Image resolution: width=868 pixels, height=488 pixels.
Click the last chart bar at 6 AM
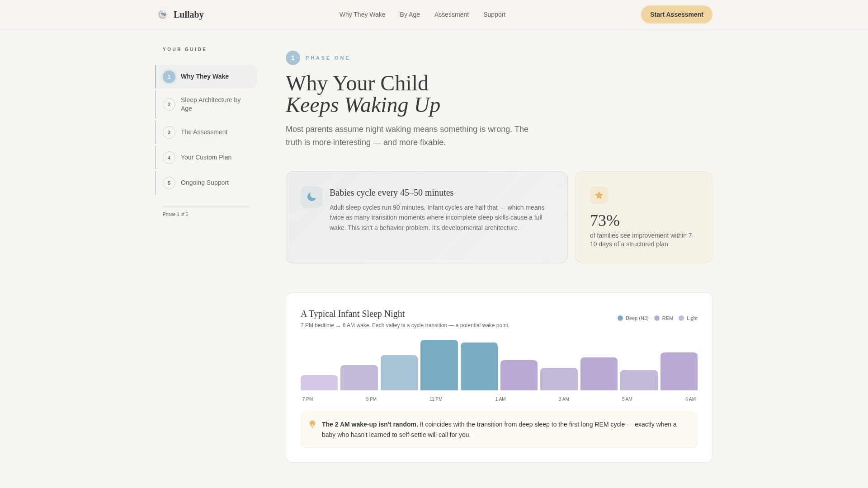tap(679, 371)
